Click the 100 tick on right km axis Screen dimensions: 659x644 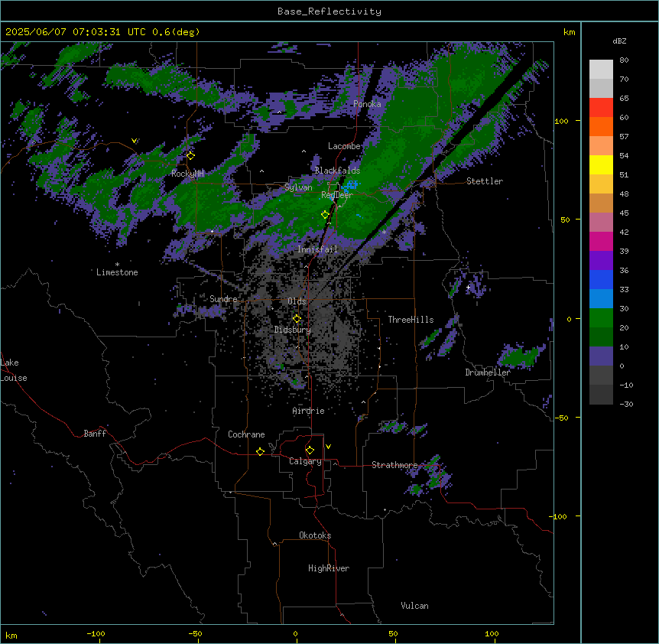561,121
